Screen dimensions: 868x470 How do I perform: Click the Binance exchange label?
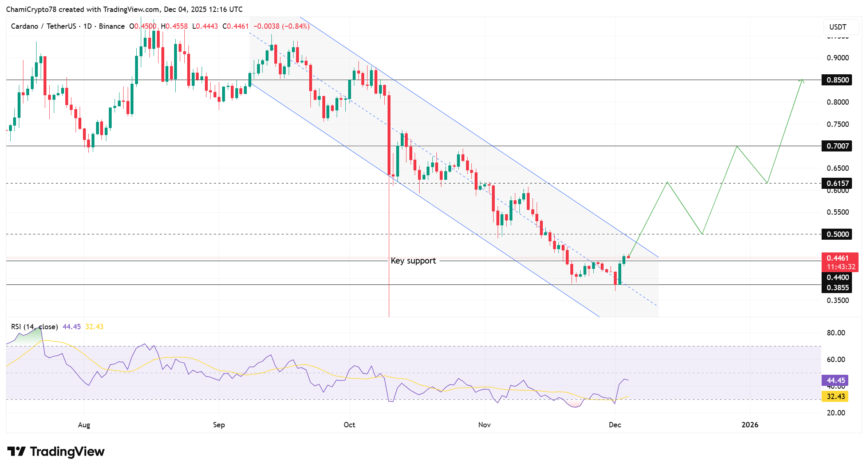(113, 26)
